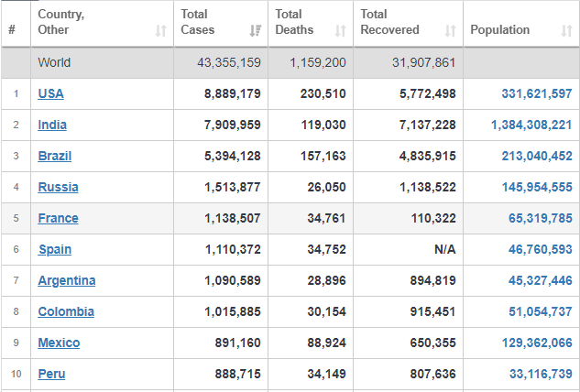
Task: Click Total Recovered sort arrows
Action: [450, 31]
